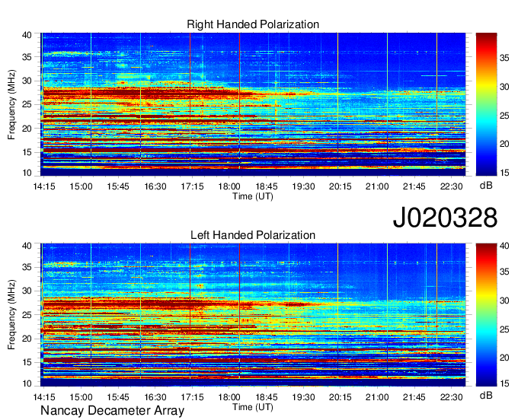Image resolution: width=518 pixels, height=420 pixels.
Task: Click the "Nancay Decameter Array" caption
Action: pos(112,410)
